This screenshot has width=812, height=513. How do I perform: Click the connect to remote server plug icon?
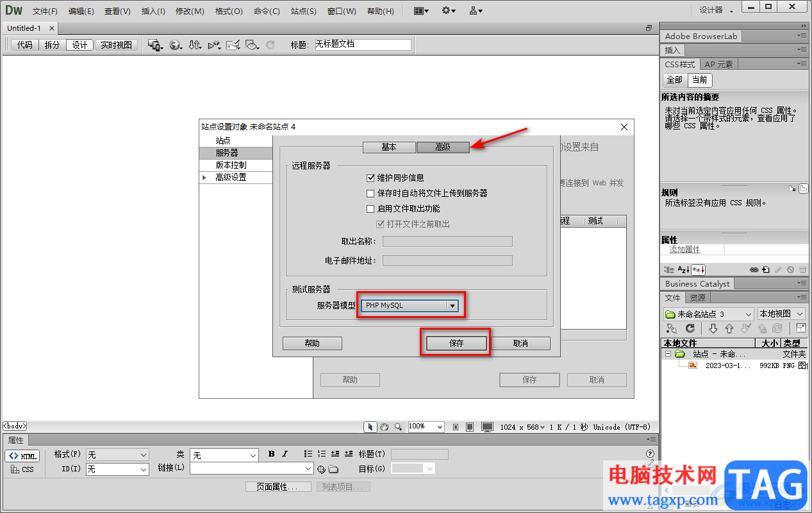tap(672, 328)
